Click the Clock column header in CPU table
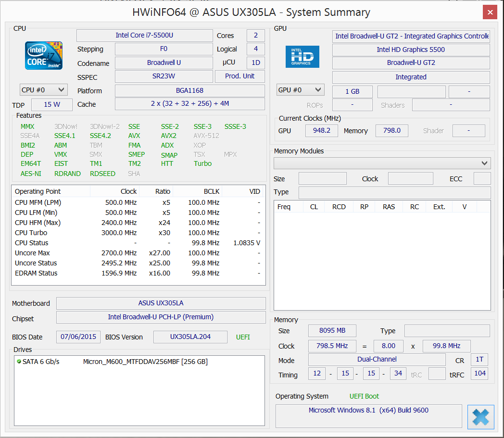504x438 pixels. [114, 191]
